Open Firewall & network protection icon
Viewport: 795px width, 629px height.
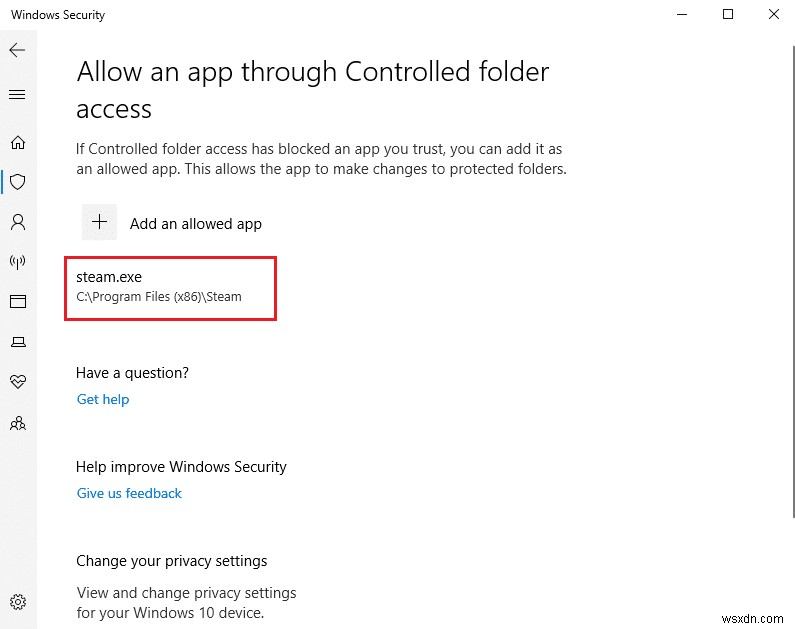(17, 262)
